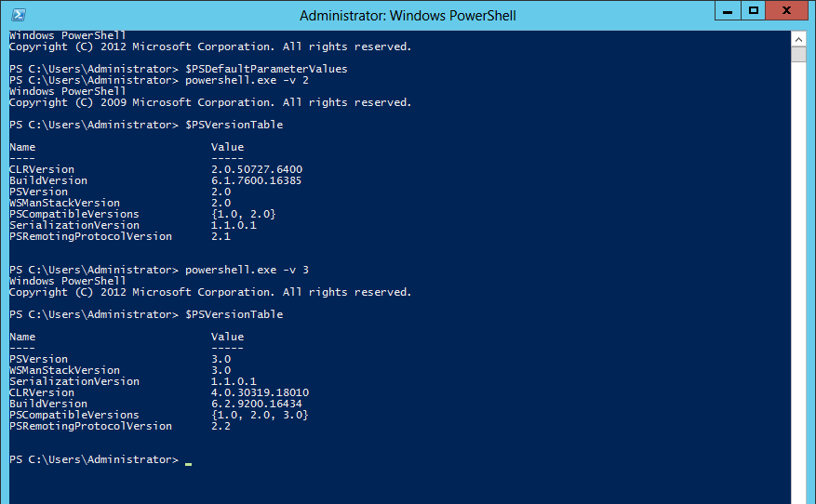Click the CLRVersion value 4.0.30319.18010
The height and width of the screenshot is (504, 816).
261,392
